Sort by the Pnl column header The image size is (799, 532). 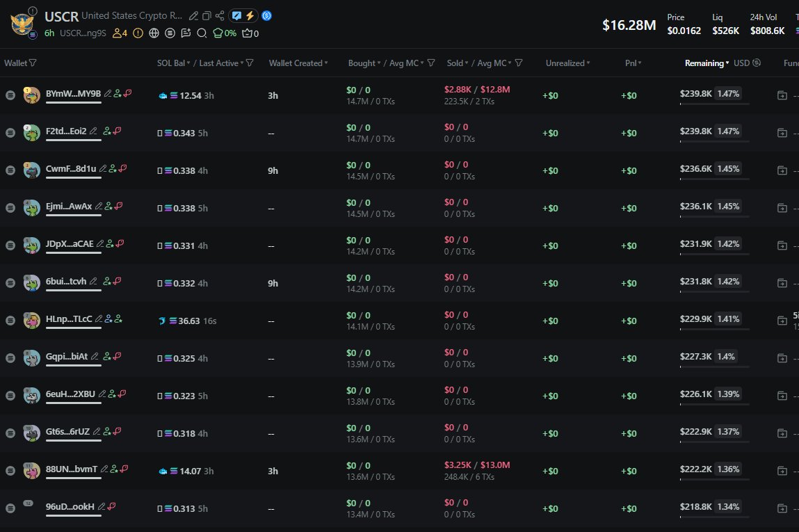point(633,63)
